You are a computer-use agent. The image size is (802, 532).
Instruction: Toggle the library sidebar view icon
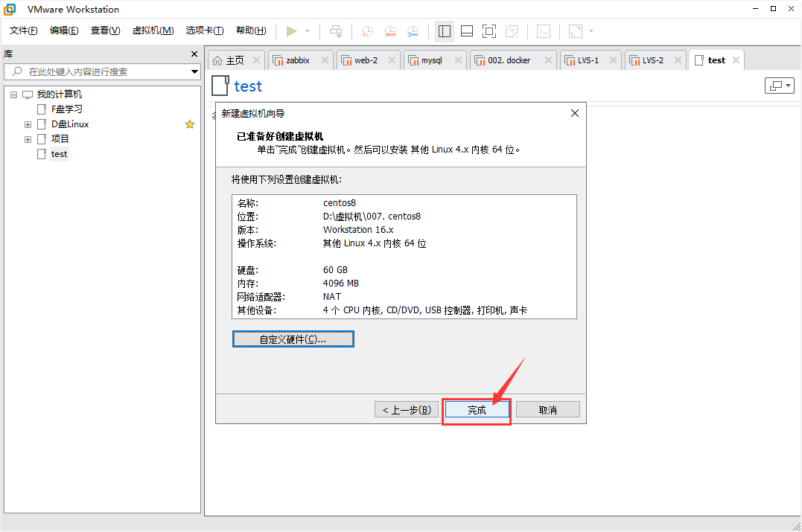pyautogui.click(x=445, y=31)
